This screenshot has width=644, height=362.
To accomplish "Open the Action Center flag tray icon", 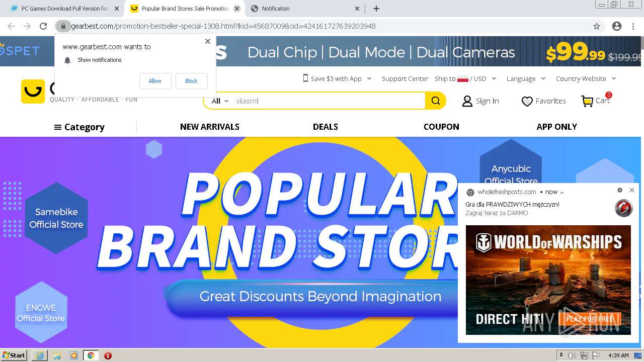I will point(596,355).
